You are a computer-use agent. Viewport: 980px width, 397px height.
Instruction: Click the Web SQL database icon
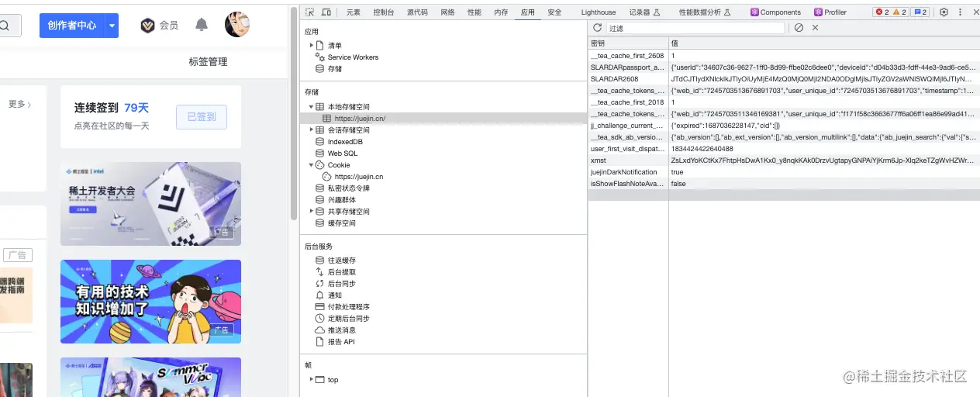pyautogui.click(x=319, y=154)
